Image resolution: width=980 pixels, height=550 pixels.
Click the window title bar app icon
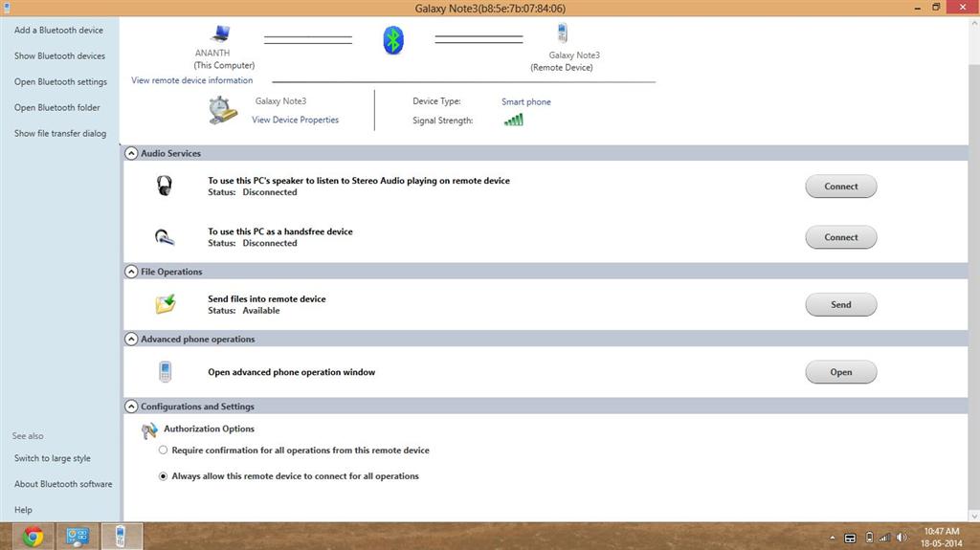click(x=7, y=8)
